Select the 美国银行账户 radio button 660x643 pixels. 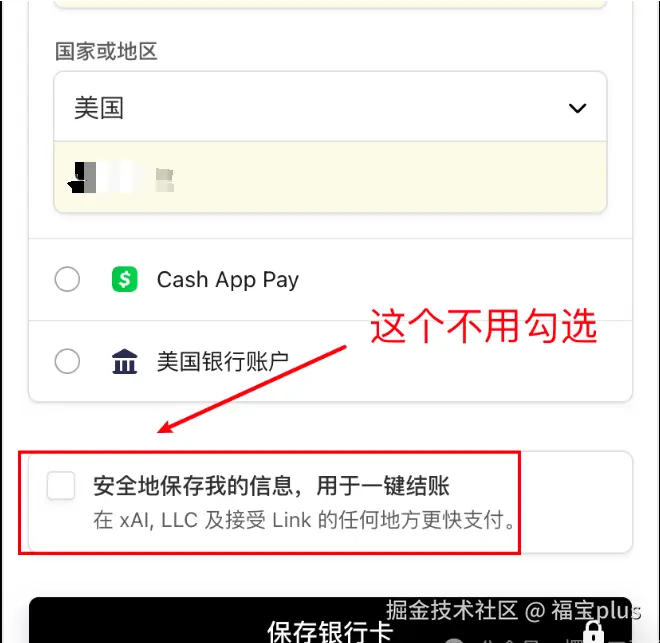[x=67, y=361]
